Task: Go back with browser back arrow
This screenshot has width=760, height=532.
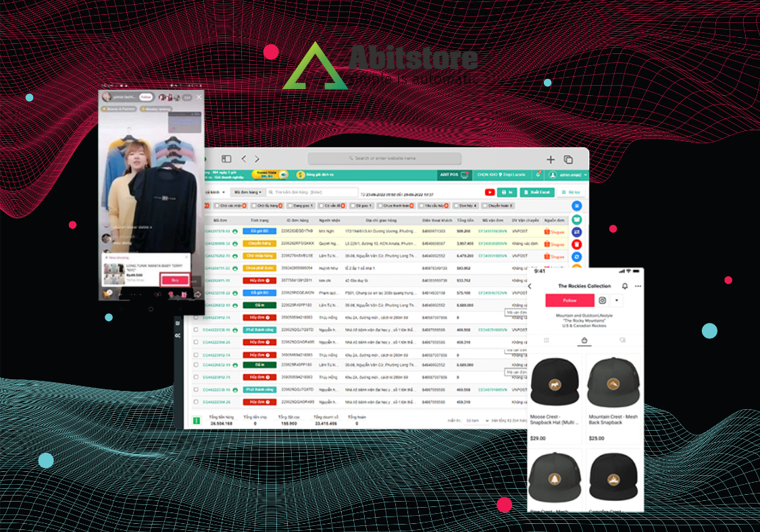Action: pos(244,159)
